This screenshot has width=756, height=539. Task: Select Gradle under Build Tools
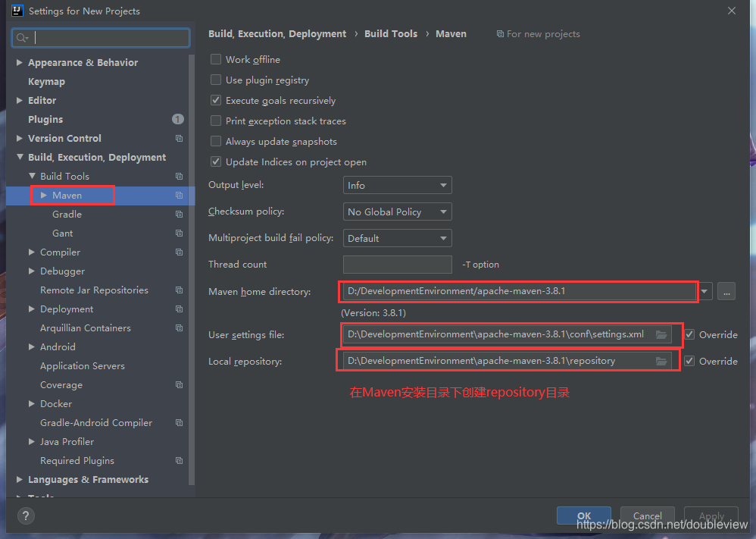point(67,215)
